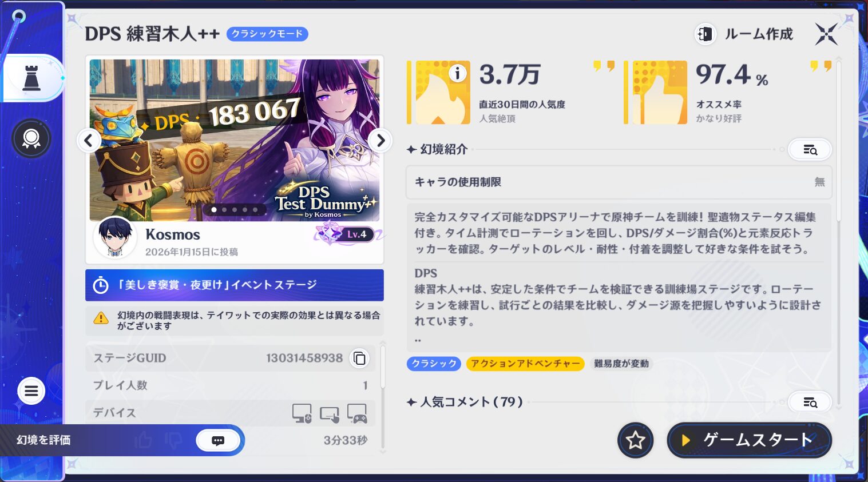Copy the stage GUID with copy icon
Viewport: 868px width, 482px height.
point(359,358)
